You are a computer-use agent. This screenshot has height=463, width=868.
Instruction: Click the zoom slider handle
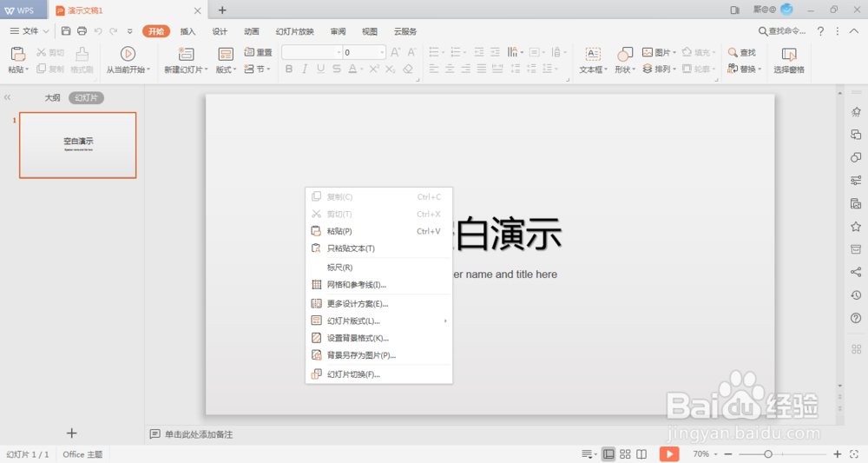click(768, 454)
